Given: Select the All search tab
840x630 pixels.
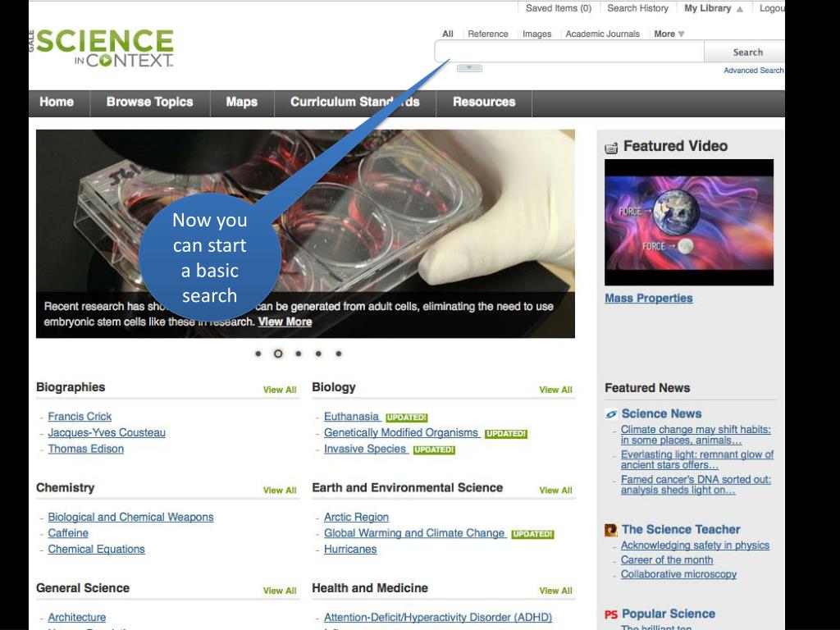Looking at the screenshot, I should (448, 34).
